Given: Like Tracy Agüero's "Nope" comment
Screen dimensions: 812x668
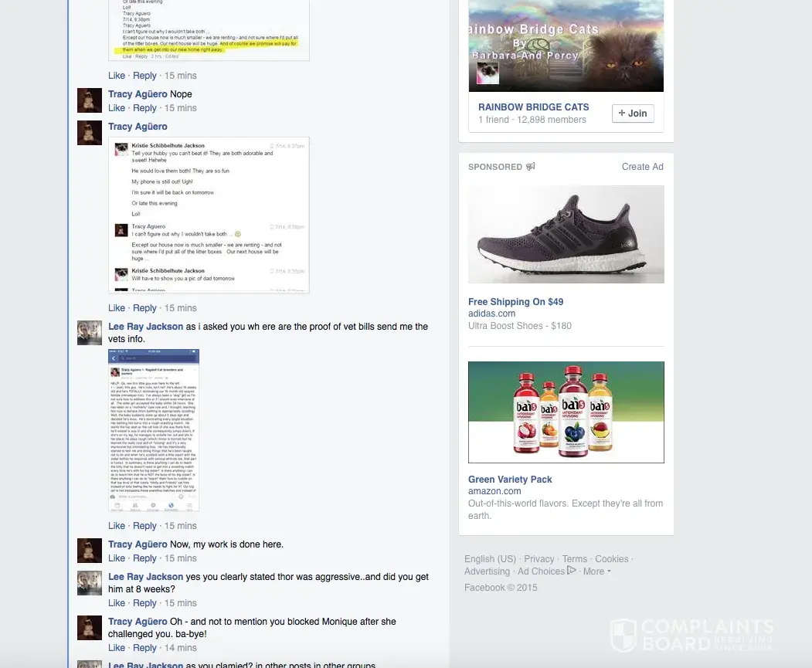Looking at the screenshot, I should point(117,107).
